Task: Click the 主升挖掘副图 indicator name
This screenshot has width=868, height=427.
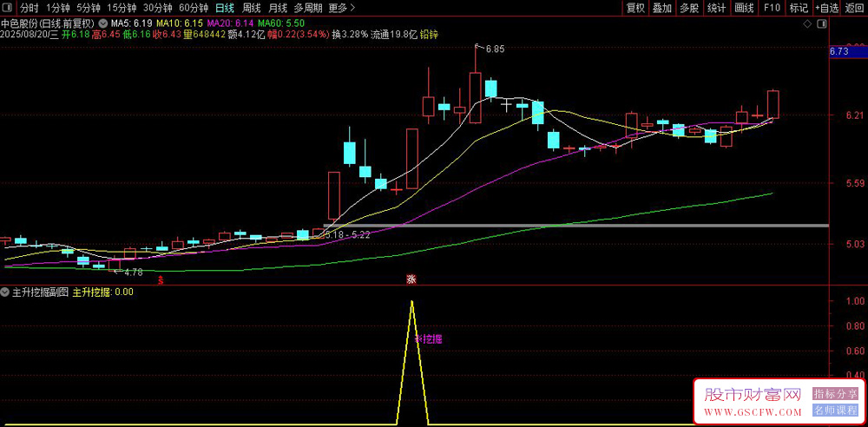Action: tap(40, 293)
